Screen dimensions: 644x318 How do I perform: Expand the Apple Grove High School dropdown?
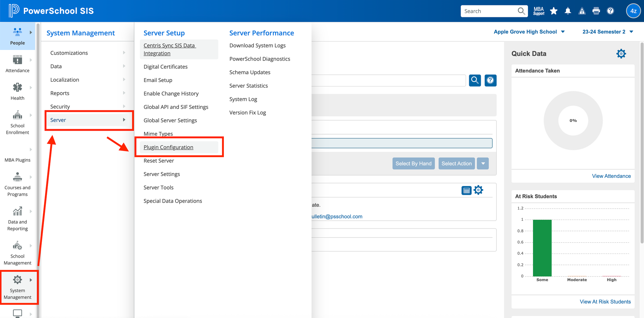(x=529, y=32)
